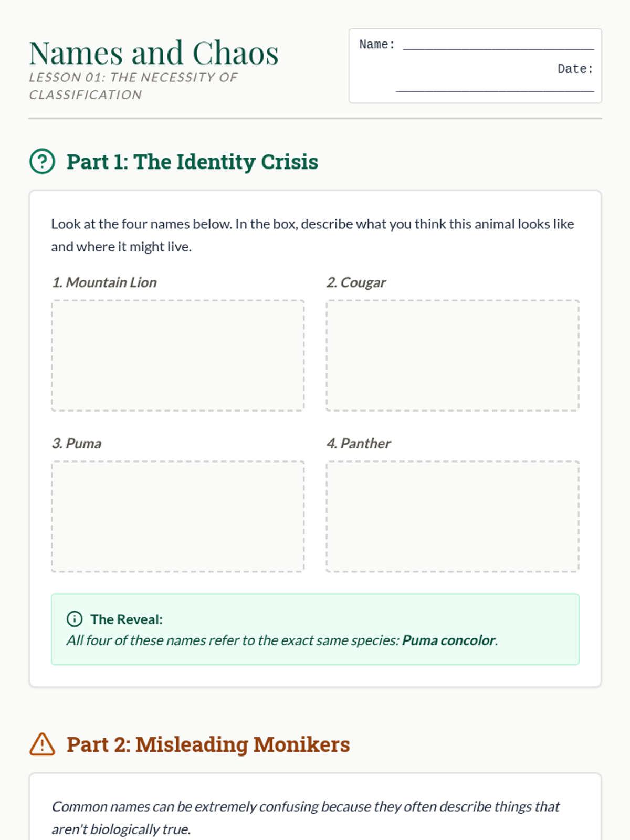Click the bold Puma concolor species name
The width and height of the screenshot is (630, 840).
coord(448,640)
